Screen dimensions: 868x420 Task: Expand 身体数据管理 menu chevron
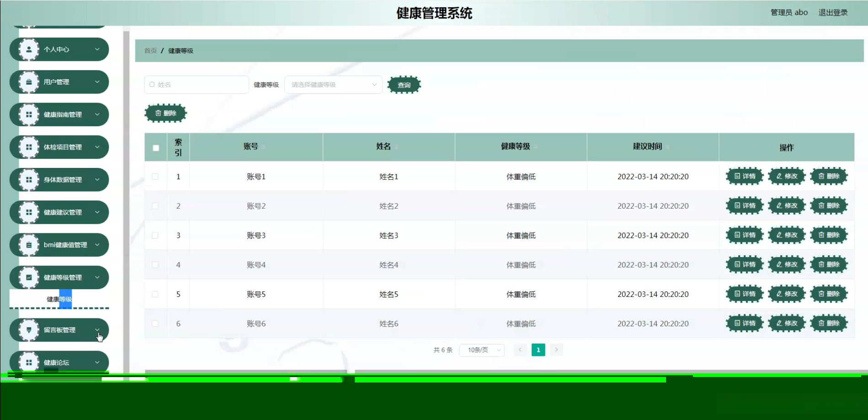[x=97, y=180]
